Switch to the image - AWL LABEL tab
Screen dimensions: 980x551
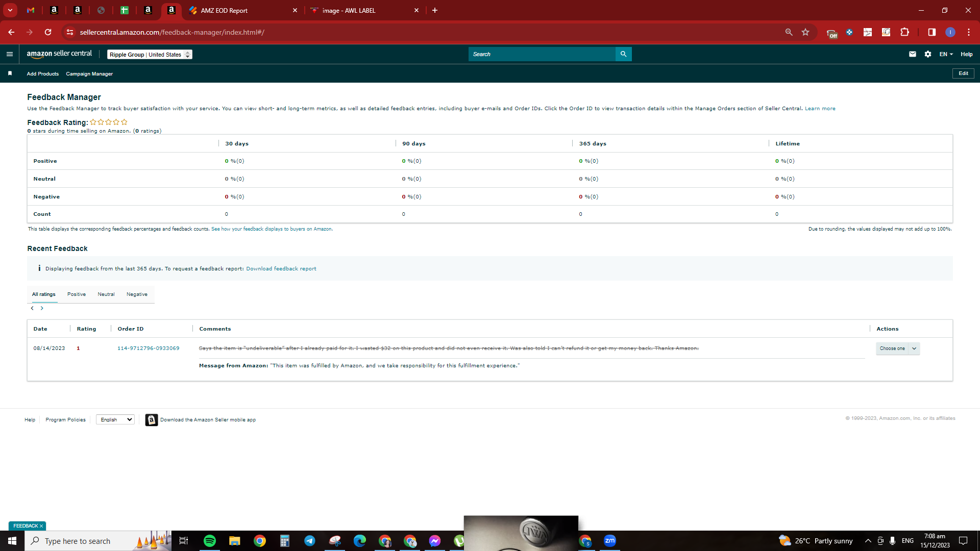tap(364, 10)
